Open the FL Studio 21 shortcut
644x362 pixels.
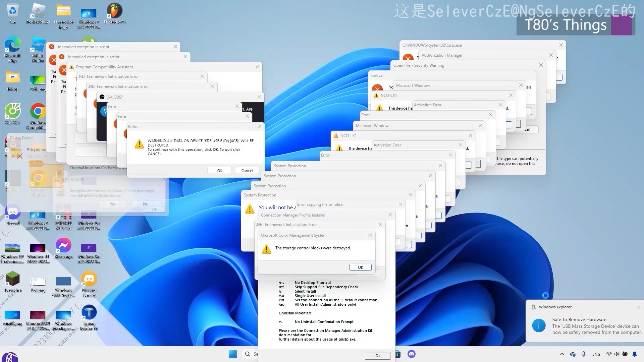click(114, 13)
